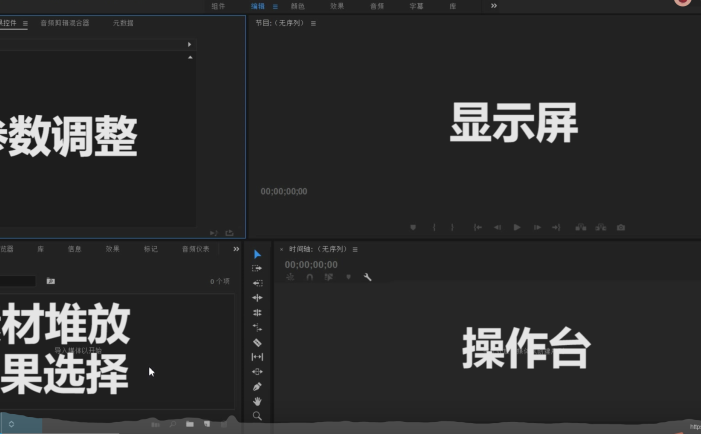The image size is (701, 434).
Task: Open 效果 tab in lower-left panel
Action: click(x=113, y=249)
